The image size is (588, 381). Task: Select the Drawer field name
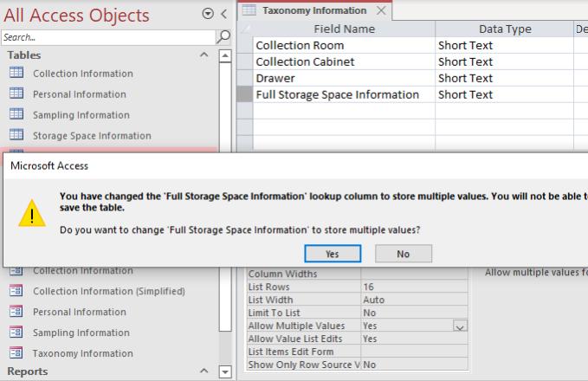coord(345,79)
